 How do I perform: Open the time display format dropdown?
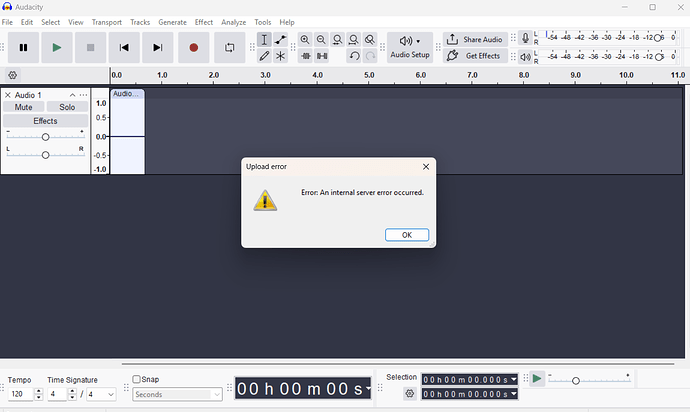[x=368, y=388]
